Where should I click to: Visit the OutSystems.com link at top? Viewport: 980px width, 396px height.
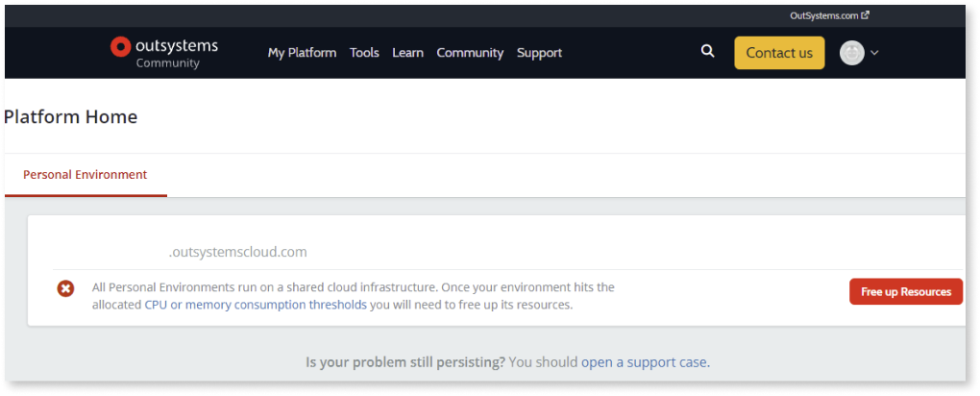(x=824, y=15)
